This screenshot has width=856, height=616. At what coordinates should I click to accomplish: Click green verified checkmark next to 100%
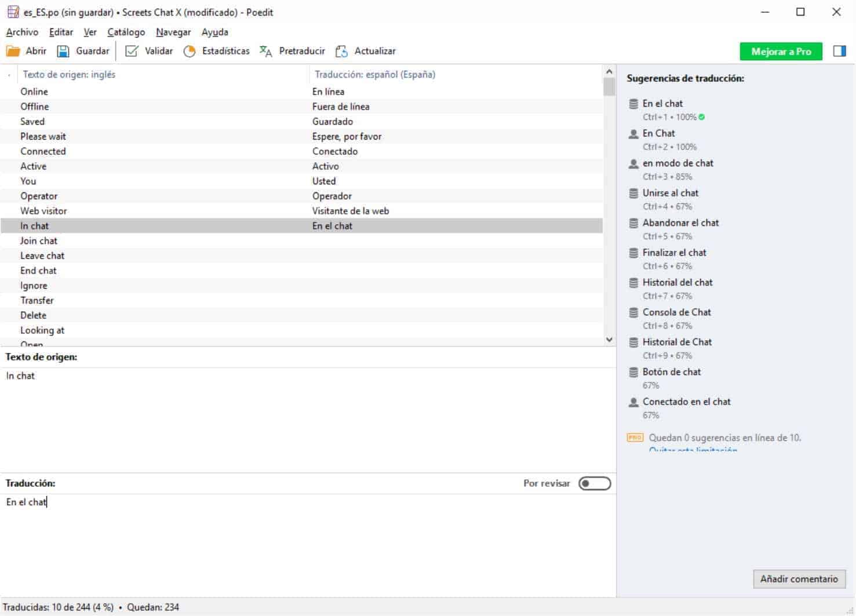click(x=702, y=117)
